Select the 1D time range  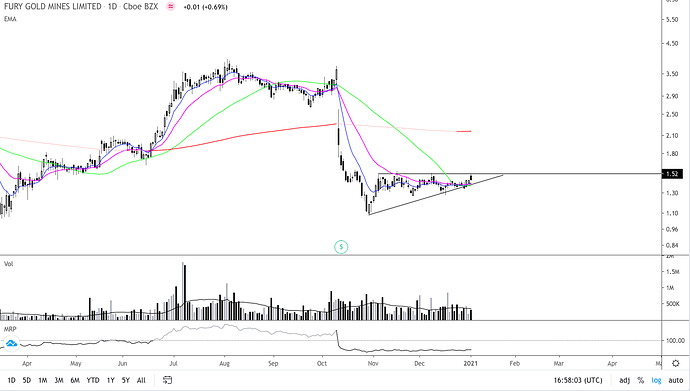click(x=11, y=380)
